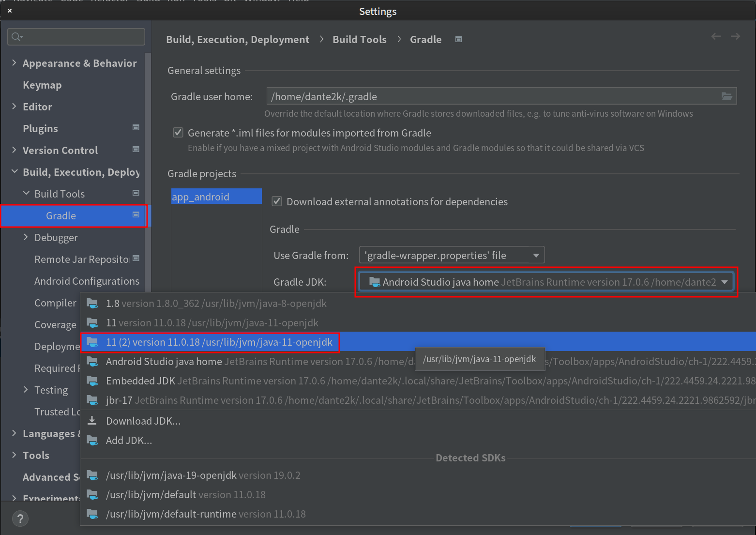This screenshot has width=756, height=535.
Task: Click the JDK icon for 11 version 11.0.18
Action: click(92, 323)
